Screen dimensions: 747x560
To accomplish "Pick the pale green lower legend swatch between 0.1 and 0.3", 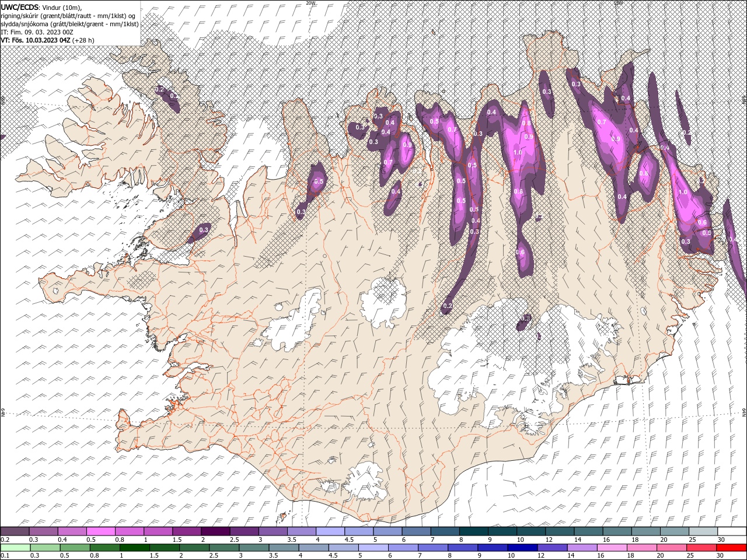I will [16, 548].
